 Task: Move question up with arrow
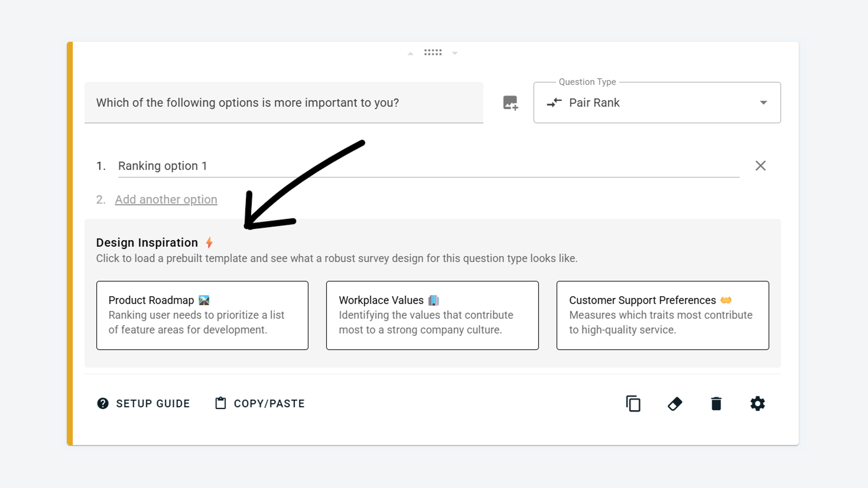pyautogui.click(x=410, y=53)
